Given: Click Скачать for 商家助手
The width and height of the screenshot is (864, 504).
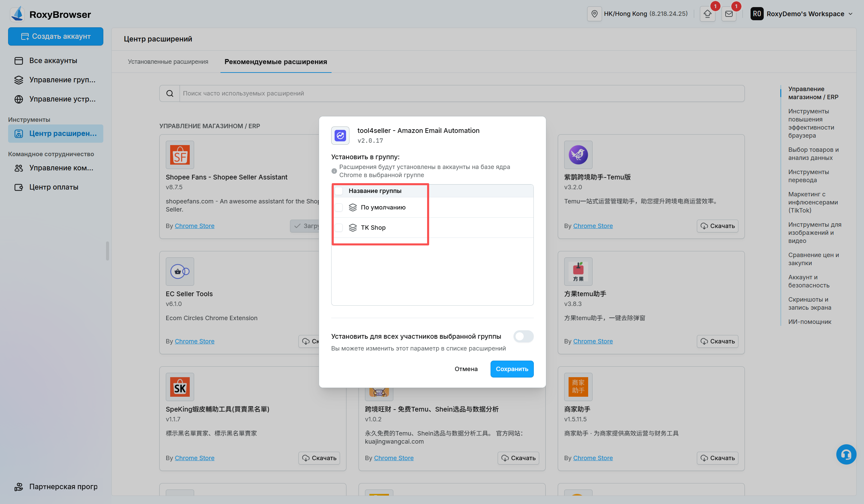Looking at the screenshot, I should click(x=717, y=458).
